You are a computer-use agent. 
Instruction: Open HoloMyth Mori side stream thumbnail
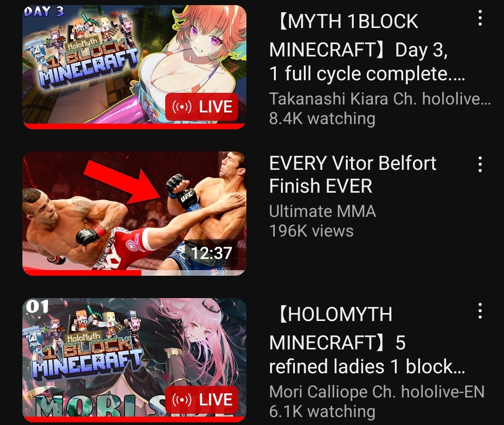(x=134, y=360)
